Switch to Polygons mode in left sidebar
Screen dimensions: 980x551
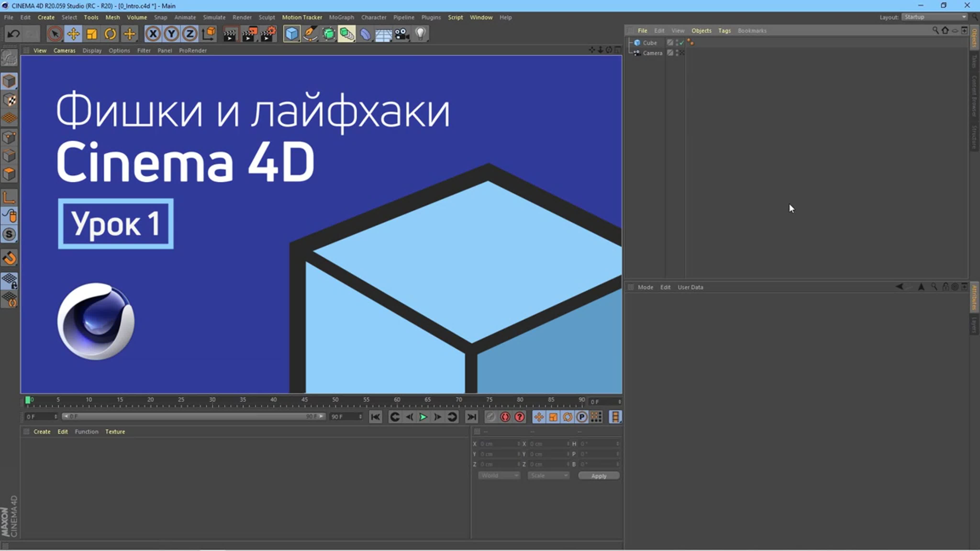click(10, 175)
